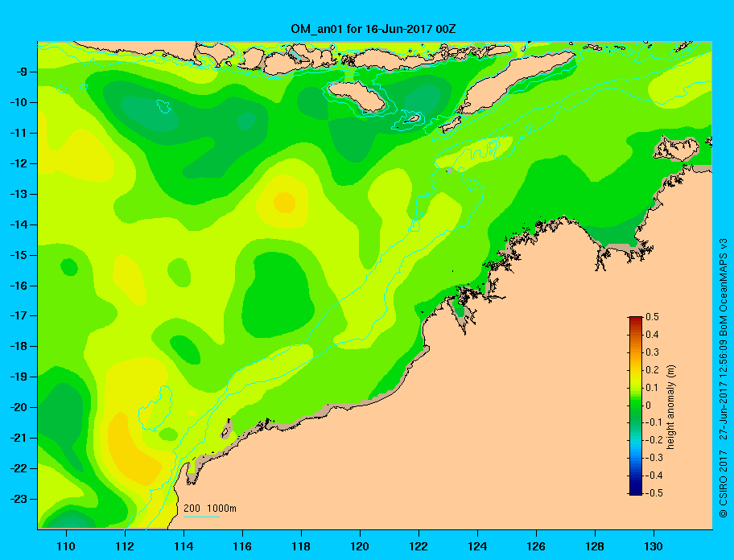Screen dimensions: 734x560
Task: Click the latitude axis label "-14"
Action: (18, 224)
